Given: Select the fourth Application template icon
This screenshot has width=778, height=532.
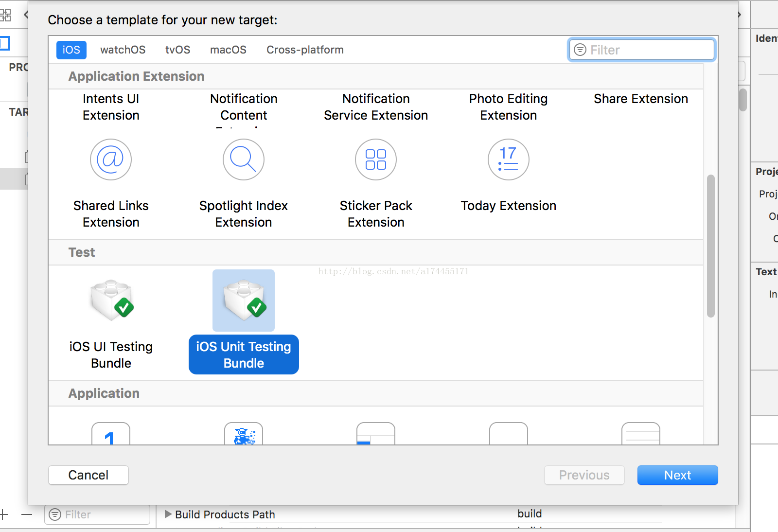Looking at the screenshot, I should [x=509, y=433].
